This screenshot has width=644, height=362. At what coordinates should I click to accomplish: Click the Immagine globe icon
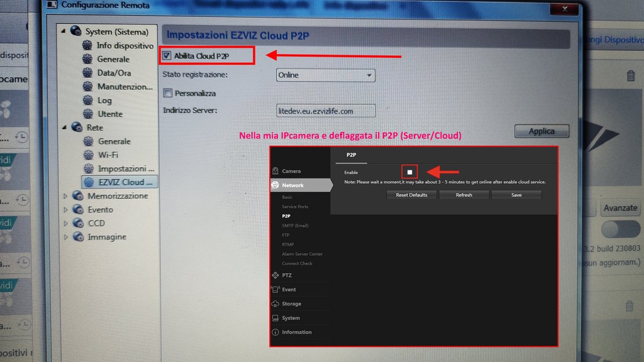[78, 236]
